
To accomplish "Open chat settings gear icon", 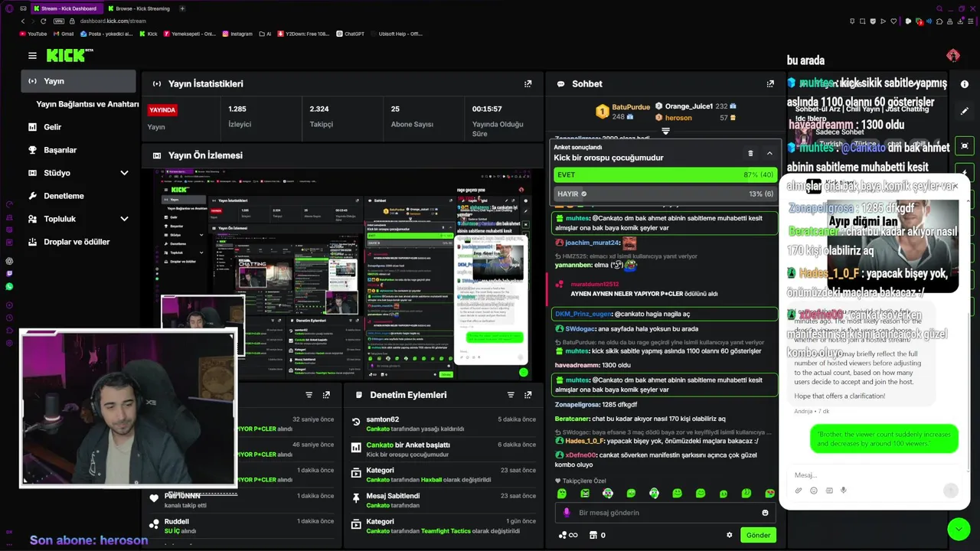I will 729,535.
